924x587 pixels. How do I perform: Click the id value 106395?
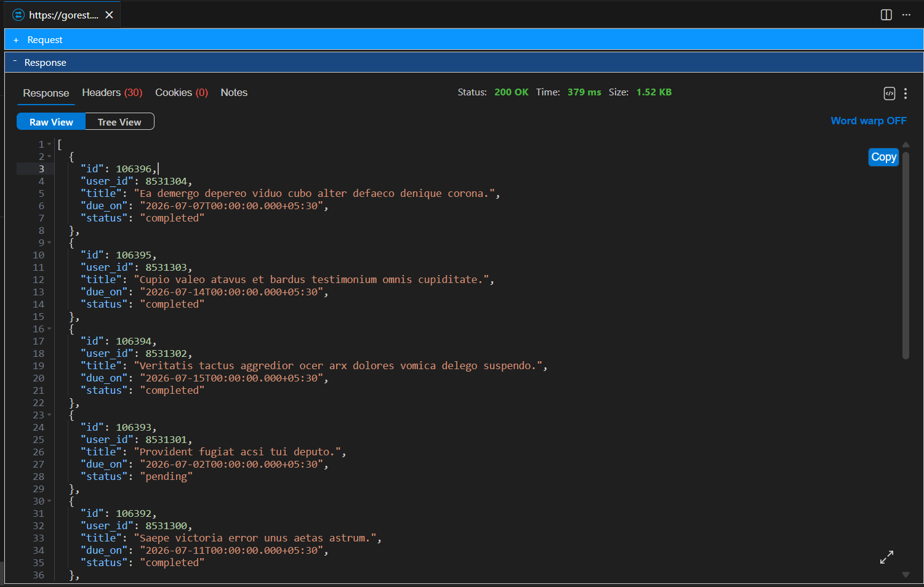click(134, 255)
